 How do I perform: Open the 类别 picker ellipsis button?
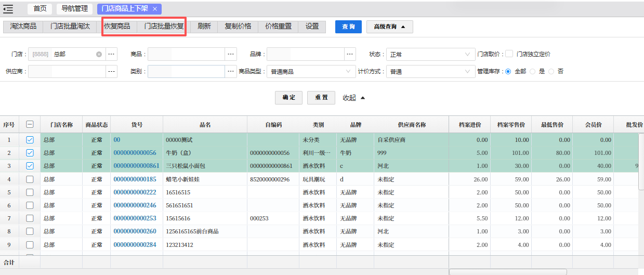click(x=231, y=71)
